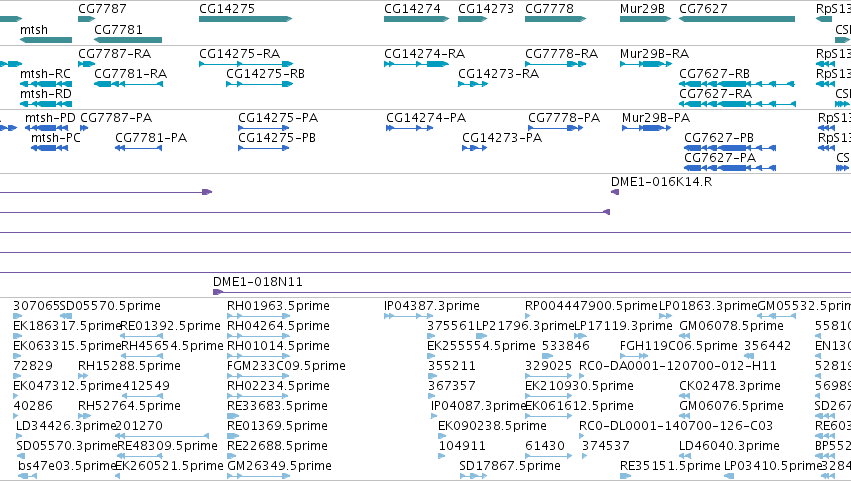Viewport: 851px width, 481px height.
Task: Select the CG7778-RA transcript label
Action: pyautogui.click(x=561, y=54)
